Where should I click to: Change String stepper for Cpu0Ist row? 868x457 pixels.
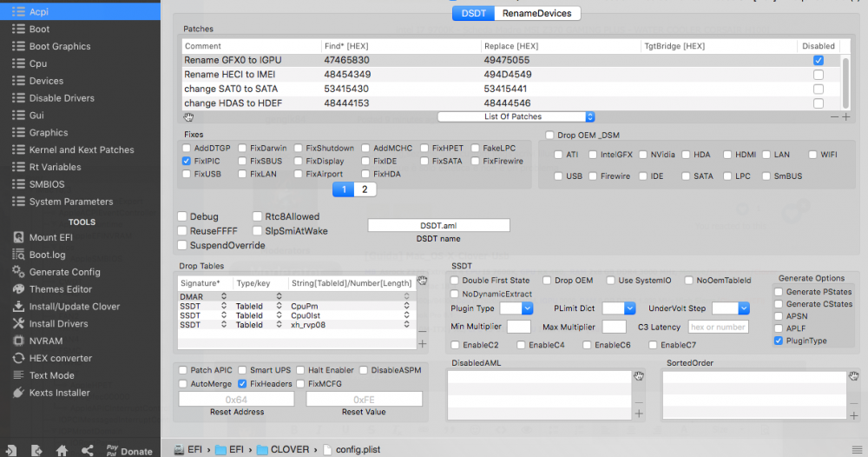click(406, 315)
